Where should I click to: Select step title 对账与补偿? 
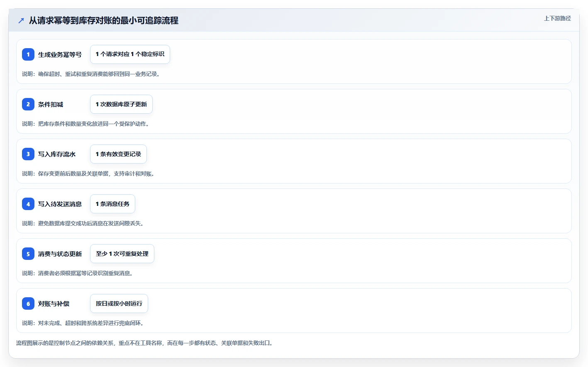(x=54, y=303)
